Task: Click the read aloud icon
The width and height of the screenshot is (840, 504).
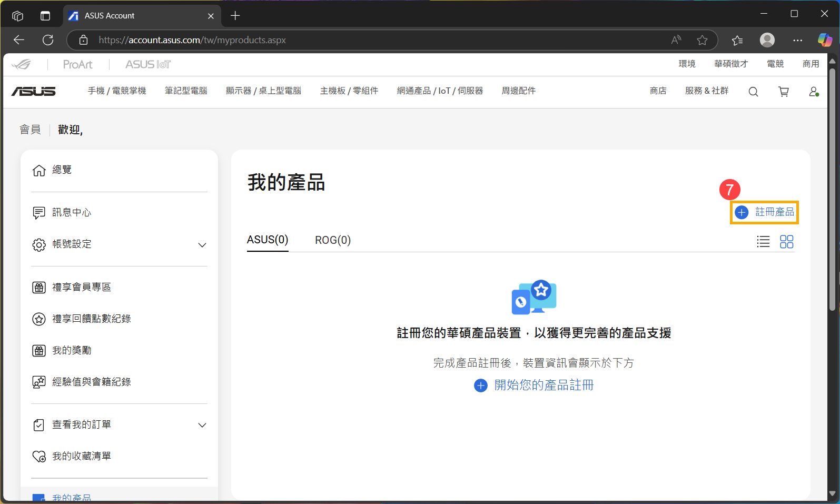Action: click(x=676, y=40)
